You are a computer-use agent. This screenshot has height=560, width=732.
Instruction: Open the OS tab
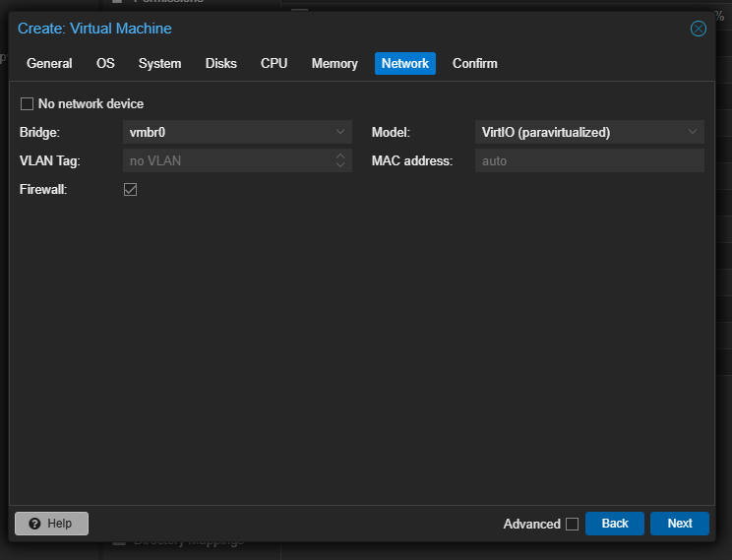[105, 64]
